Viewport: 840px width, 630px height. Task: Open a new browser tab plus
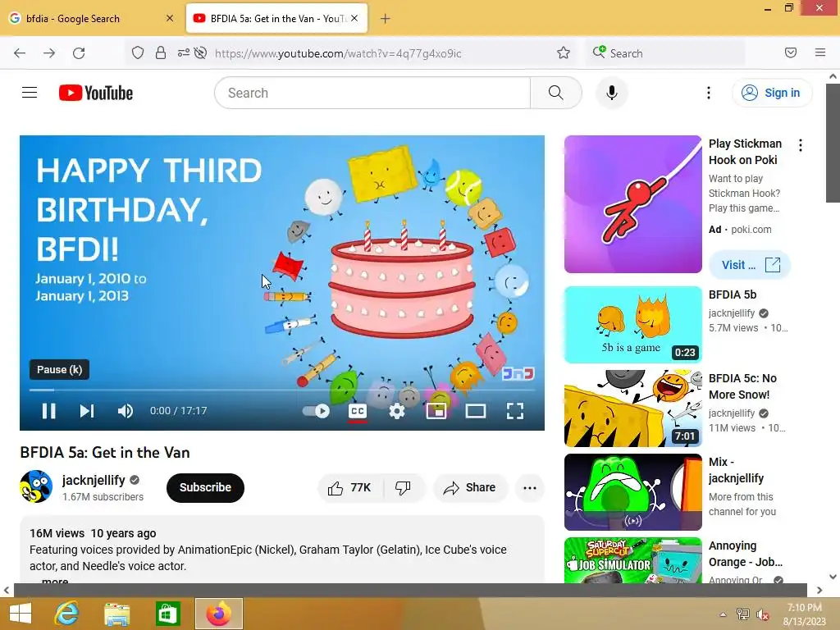pyautogui.click(x=386, y=19)
